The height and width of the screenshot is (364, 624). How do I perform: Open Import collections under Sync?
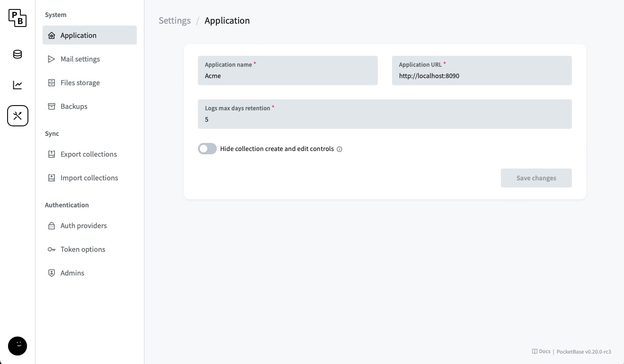point(89,178)
